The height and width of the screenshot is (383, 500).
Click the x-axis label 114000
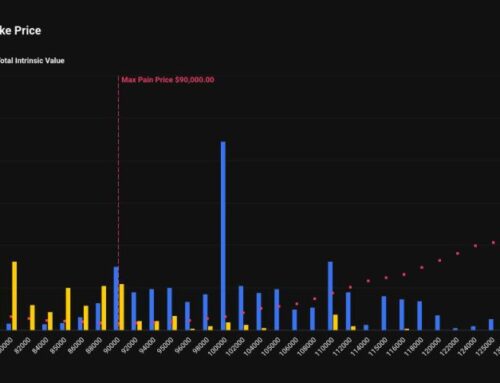point(360,347)
